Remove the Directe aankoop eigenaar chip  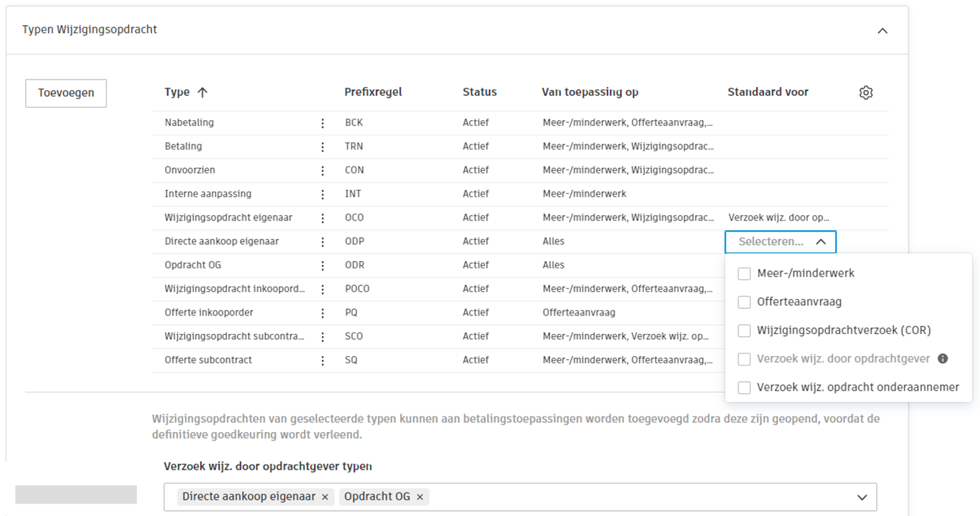tap(324, 496)
